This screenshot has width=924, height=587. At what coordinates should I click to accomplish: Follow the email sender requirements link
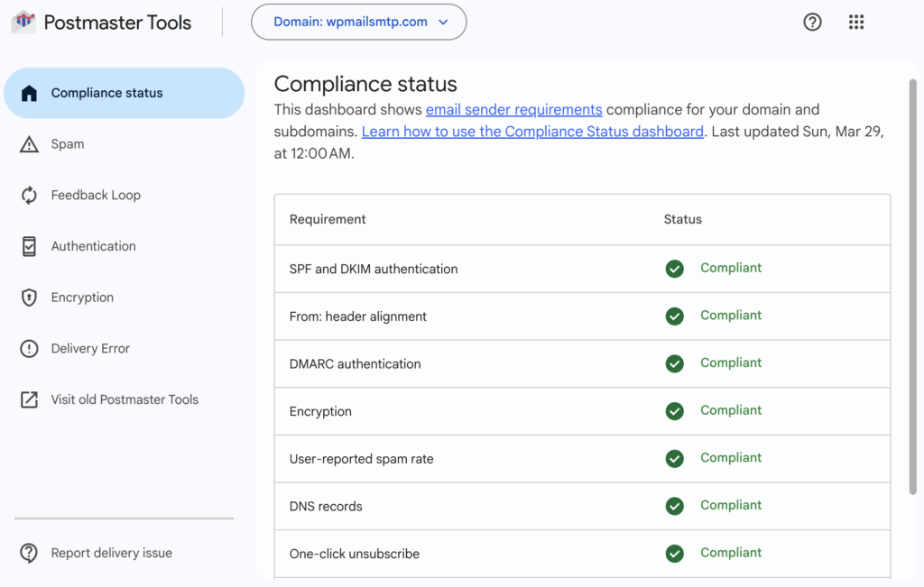click(x=513, y=110)
